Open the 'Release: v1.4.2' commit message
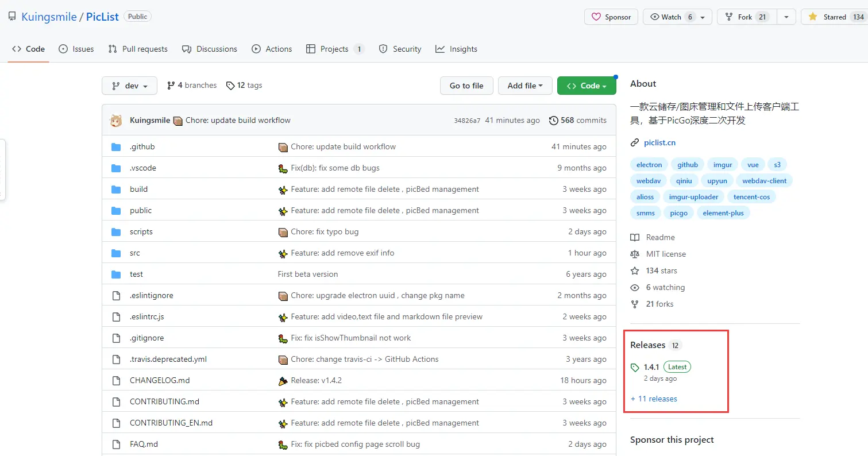This screenshot has height=456, width=868. point(317,380)
